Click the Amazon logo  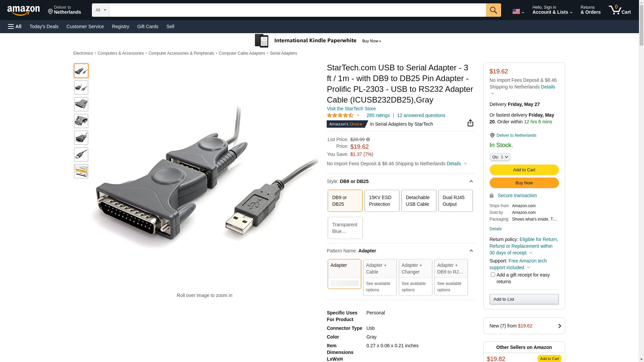point(23,11)
